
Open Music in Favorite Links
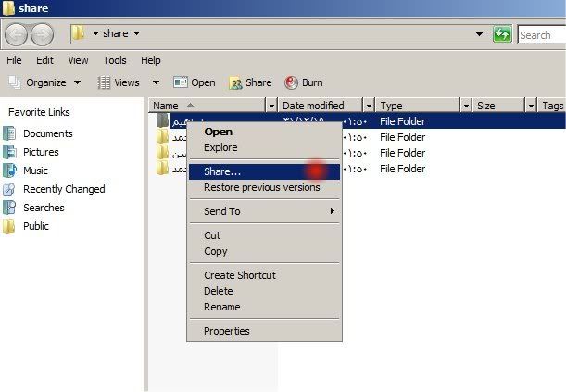point(26,171)
